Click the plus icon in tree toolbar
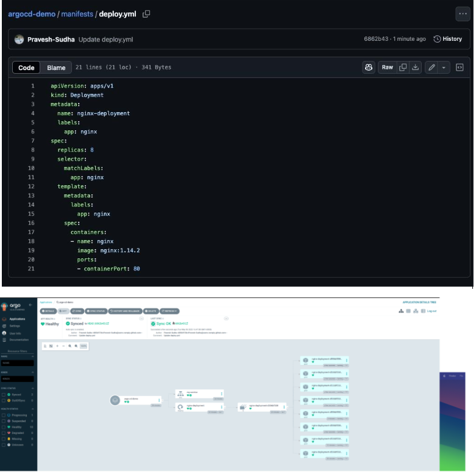 tap(57, 346)
